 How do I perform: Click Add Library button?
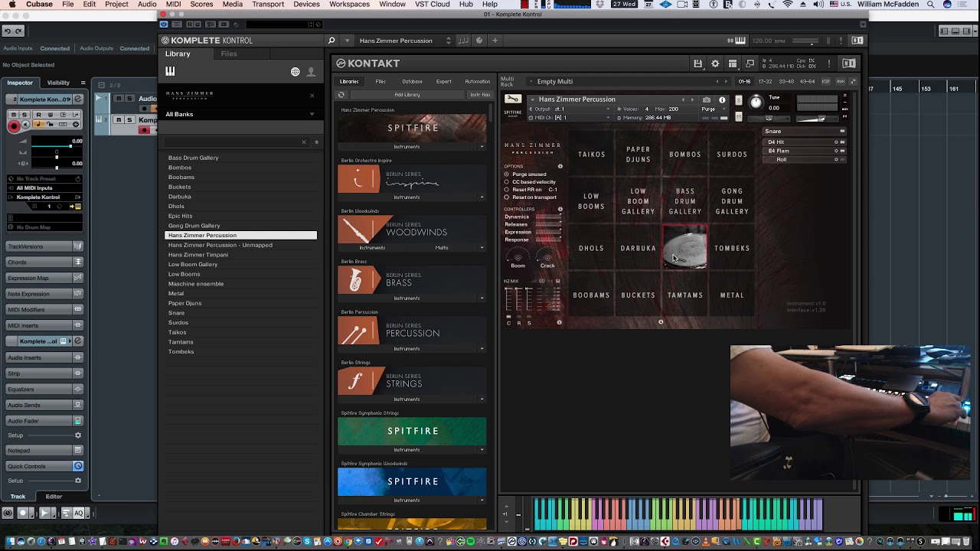[407, 95]
